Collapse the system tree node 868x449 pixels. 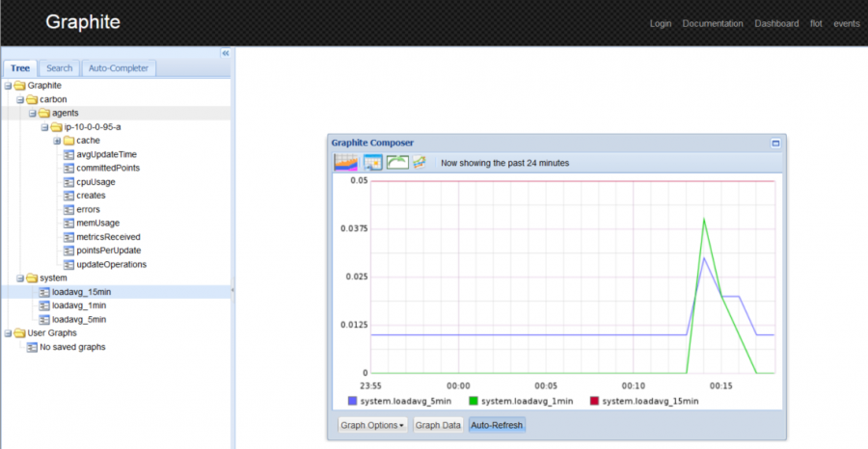click(20, 278)
